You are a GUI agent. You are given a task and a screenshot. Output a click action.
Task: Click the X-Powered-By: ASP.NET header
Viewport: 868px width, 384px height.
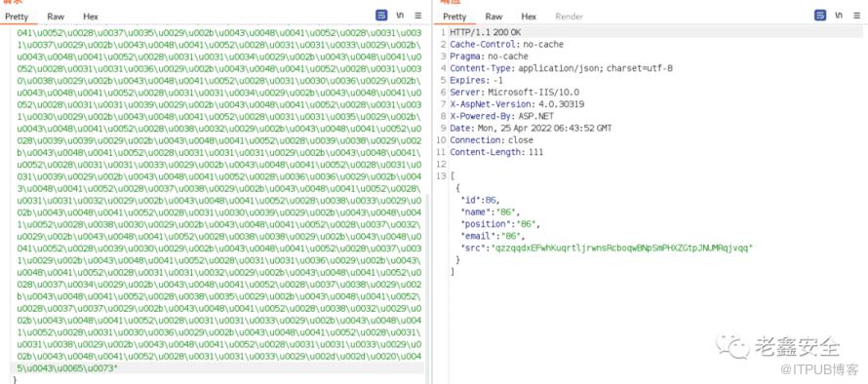tap(501, 116)
